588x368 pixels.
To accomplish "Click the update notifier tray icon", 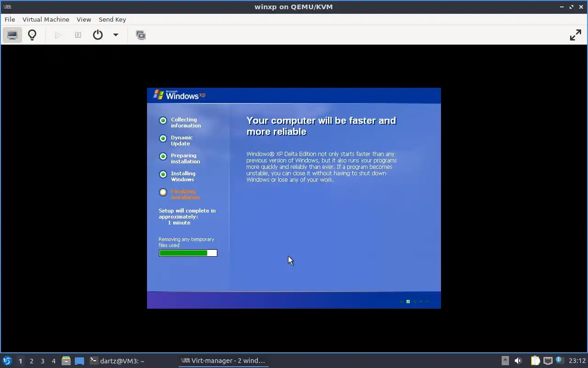I will [560, 360].
